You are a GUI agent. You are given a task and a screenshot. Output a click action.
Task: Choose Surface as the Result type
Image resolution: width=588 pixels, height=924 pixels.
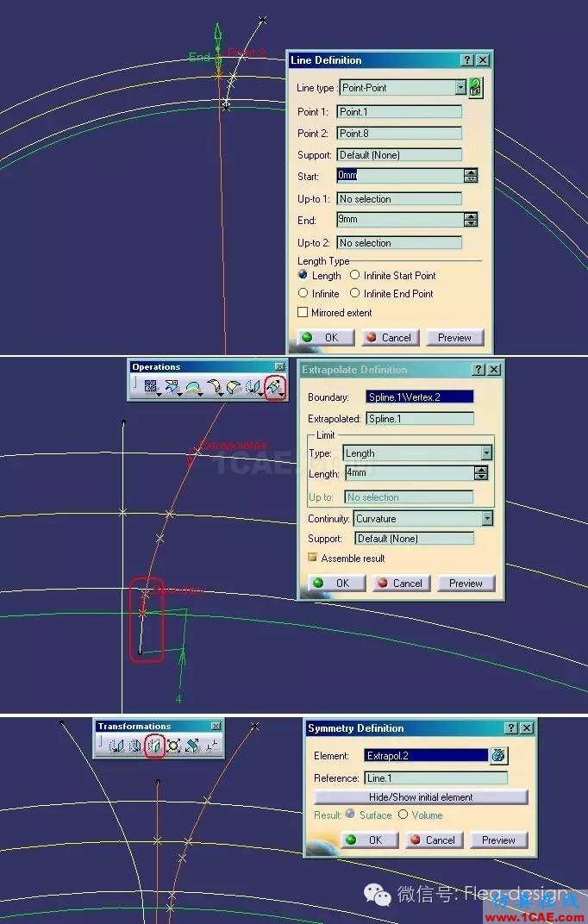350,815
